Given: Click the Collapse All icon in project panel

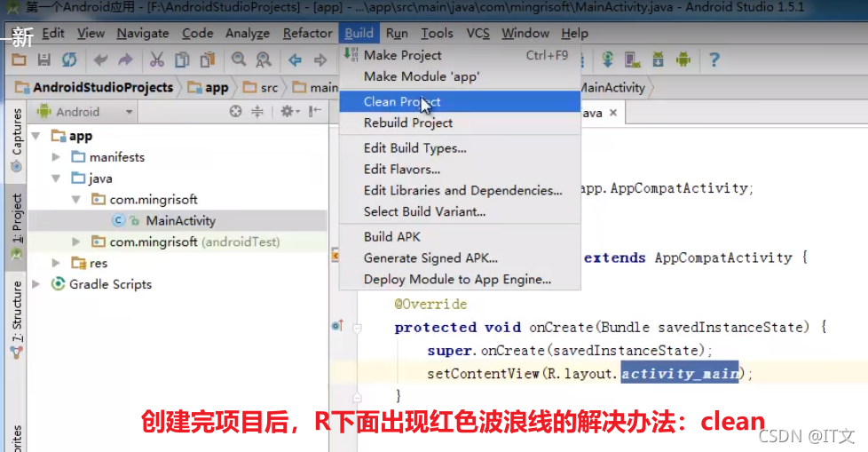Looking at the screenshot, I should [257, 111].
